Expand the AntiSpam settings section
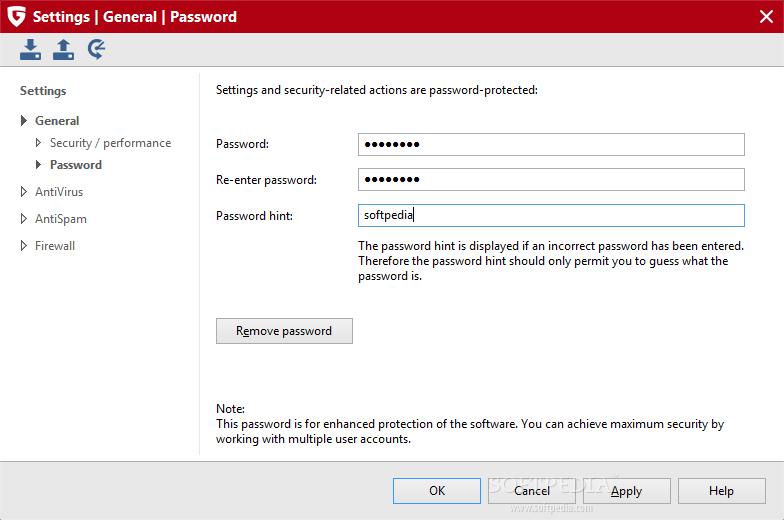The width and height of the screenshot is (784, 526). click(x=24, y=218)
